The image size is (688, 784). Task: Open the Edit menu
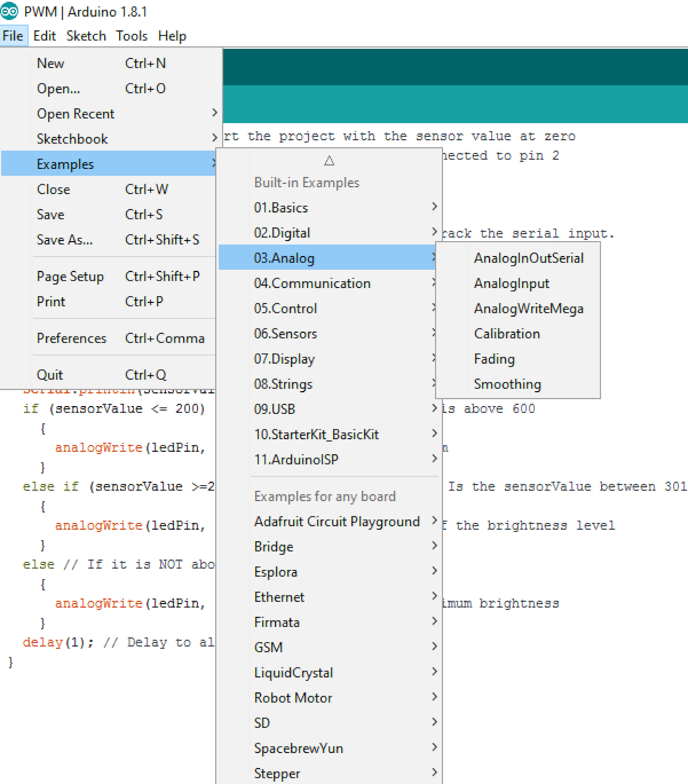tap(45, 36)
